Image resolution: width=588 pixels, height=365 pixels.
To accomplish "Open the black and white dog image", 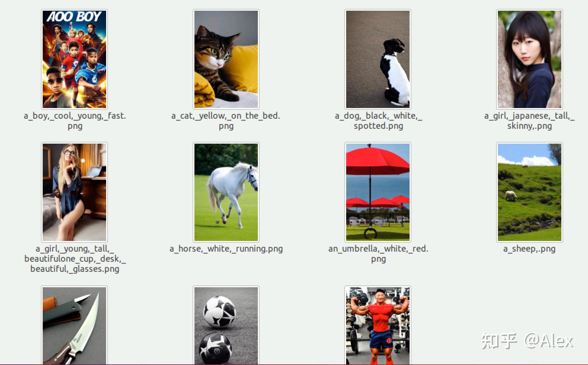I will pos(378,59).
